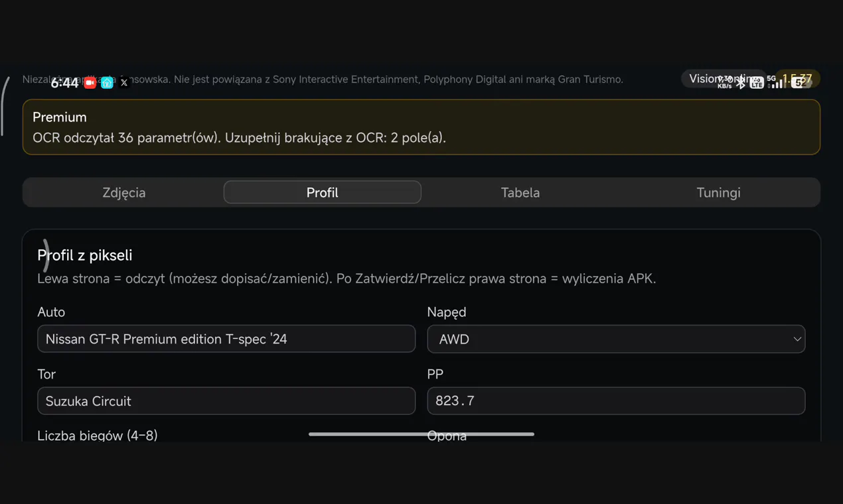Focus the Auto field with Nissan GT-R
Image resolution: width=843 pixels, height=504 pixels.
point(226,339)
